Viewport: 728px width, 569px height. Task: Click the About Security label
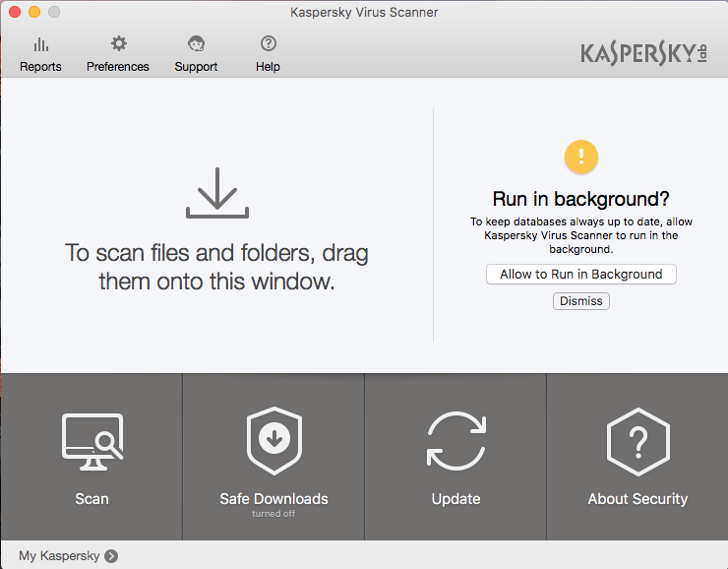pyautogui.click(x=637, y=499)
